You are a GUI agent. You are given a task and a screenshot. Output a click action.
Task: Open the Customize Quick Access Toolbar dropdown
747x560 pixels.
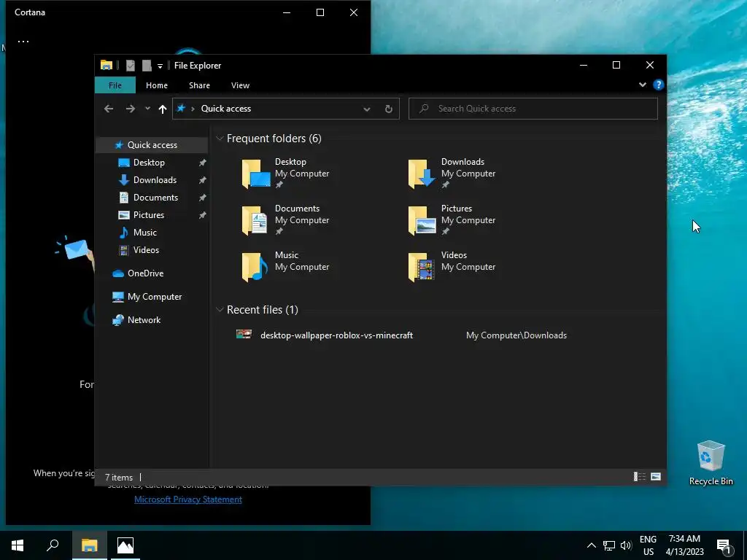point(160,66)
